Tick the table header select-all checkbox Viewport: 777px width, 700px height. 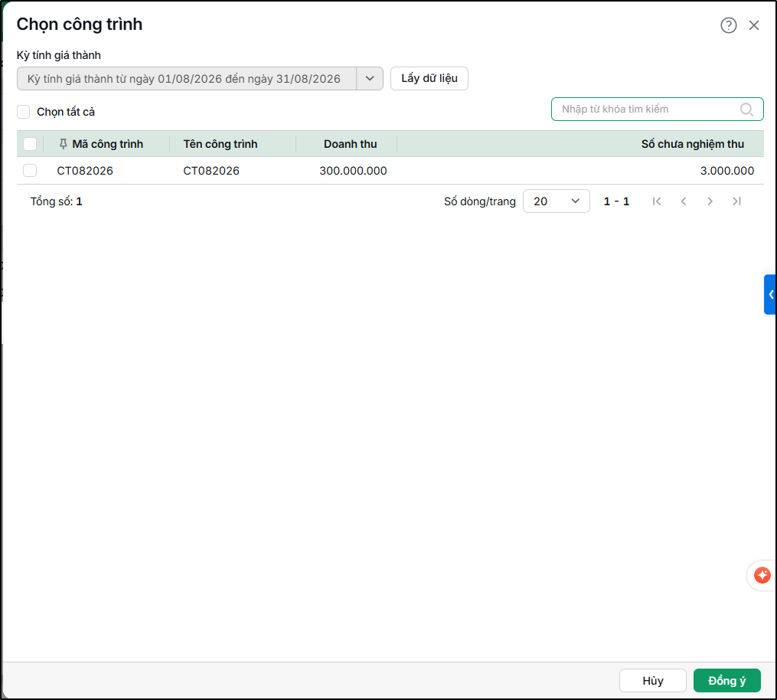[x=30, y=144]
